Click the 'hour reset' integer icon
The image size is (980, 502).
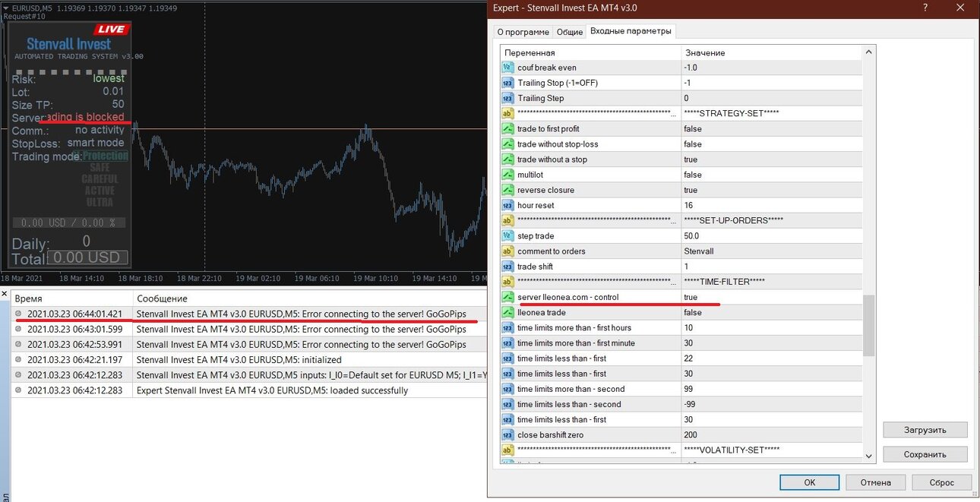click(508, 205)
